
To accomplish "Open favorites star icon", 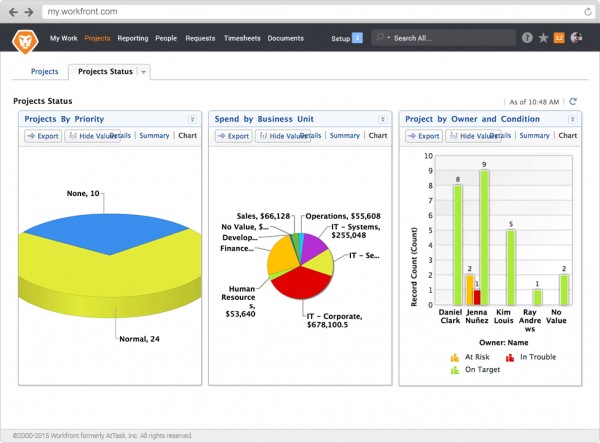I will pyautogui.click(x=543, y=38).
